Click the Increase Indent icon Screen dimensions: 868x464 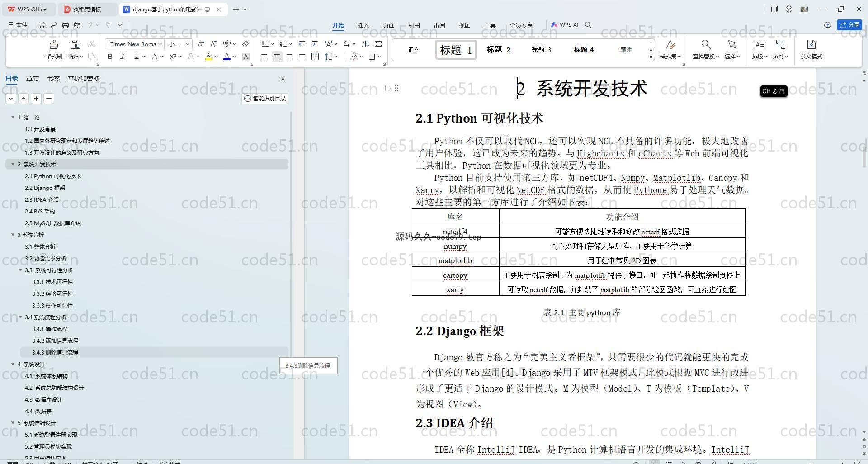click(x=315, y=44)
